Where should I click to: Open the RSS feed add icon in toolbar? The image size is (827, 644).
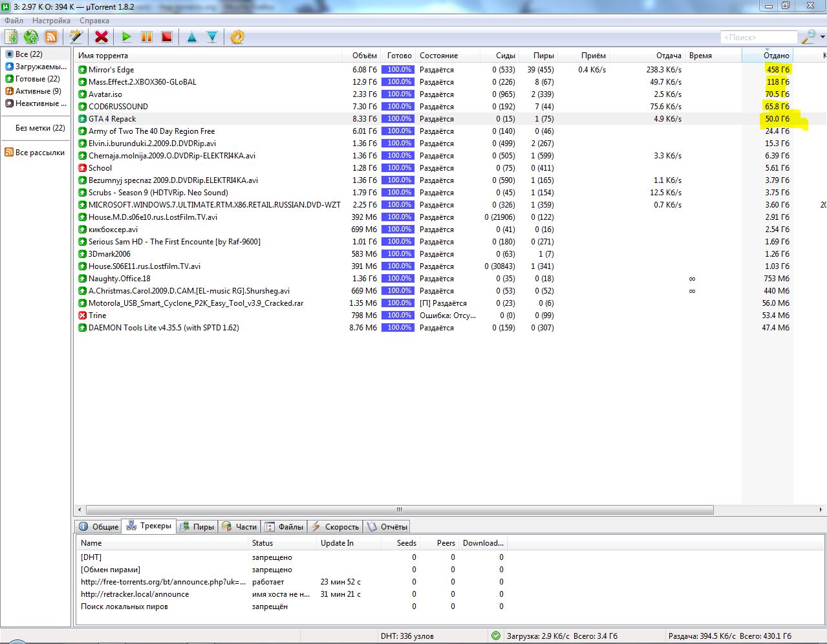click(50, 37)
